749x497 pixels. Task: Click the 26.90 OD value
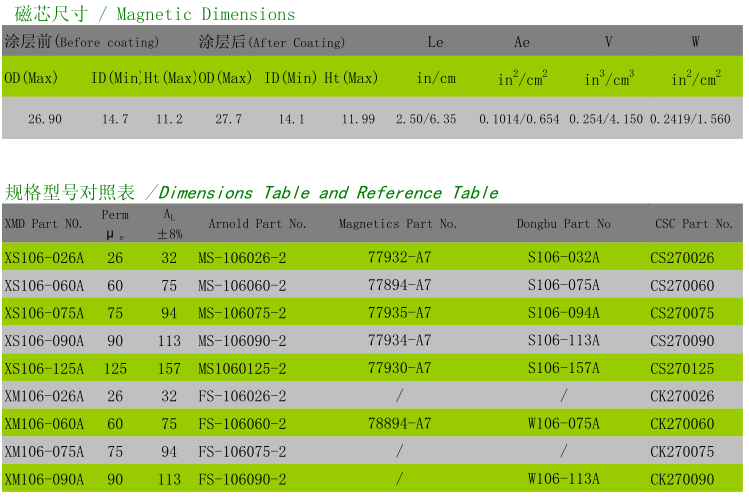tap(45, 119)
